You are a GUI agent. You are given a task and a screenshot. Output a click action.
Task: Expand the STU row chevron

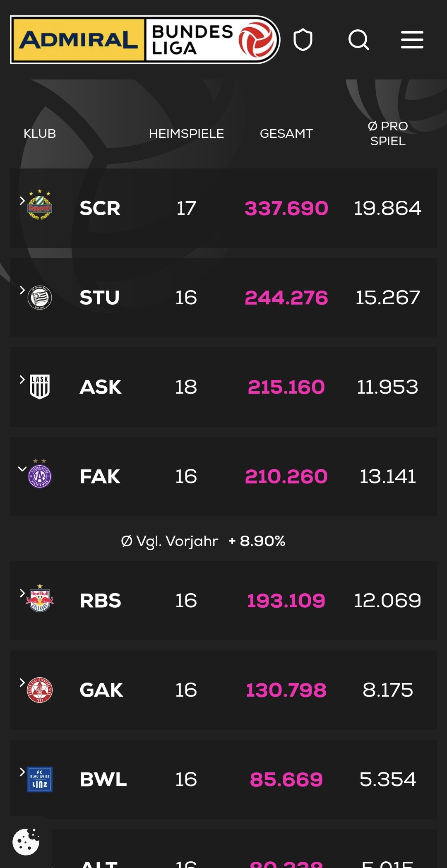pos(22,290)
